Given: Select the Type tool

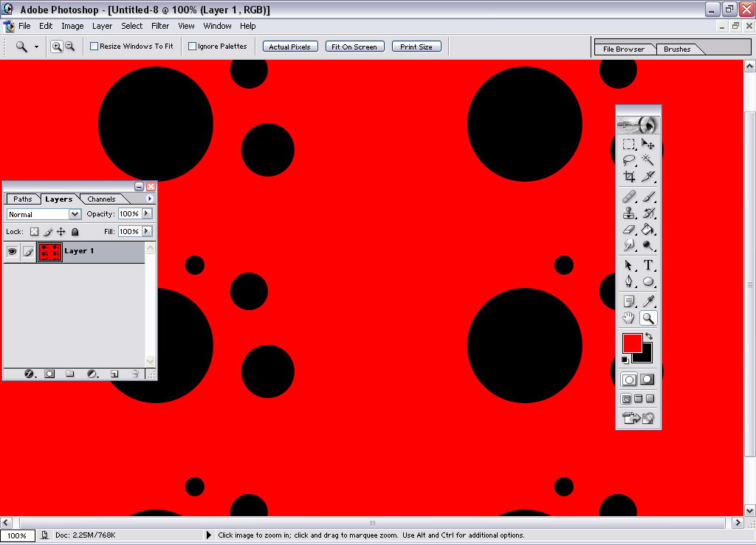Looking at the screenshot, I should (x=648, y=265).
